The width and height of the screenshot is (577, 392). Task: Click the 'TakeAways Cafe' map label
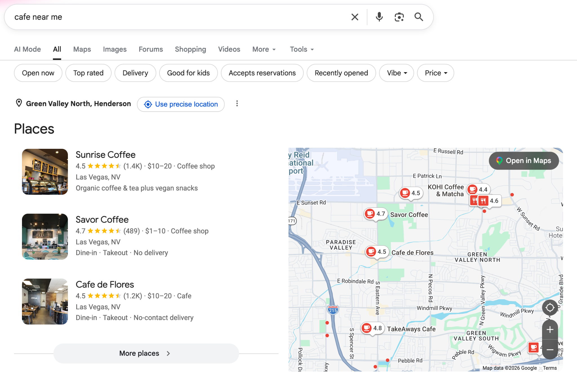point(411,329)
